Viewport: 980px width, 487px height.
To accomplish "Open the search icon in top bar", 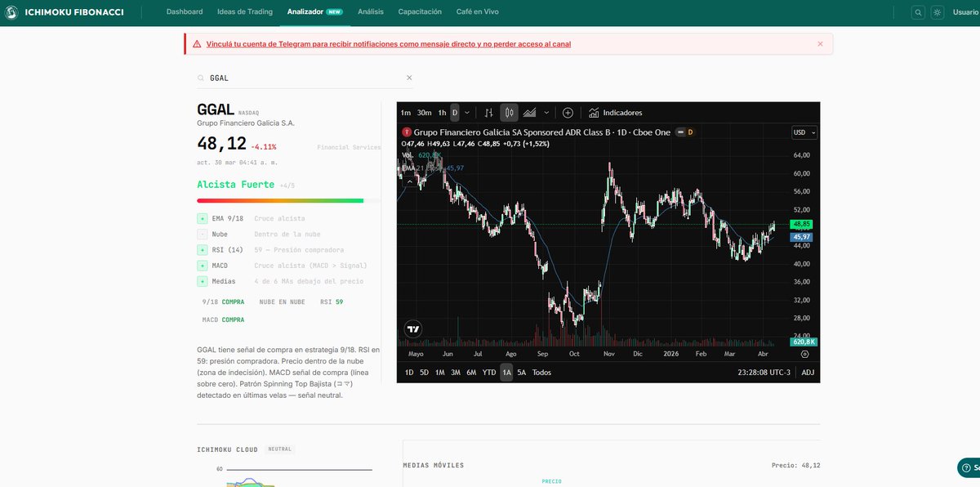I will (919, 12).
